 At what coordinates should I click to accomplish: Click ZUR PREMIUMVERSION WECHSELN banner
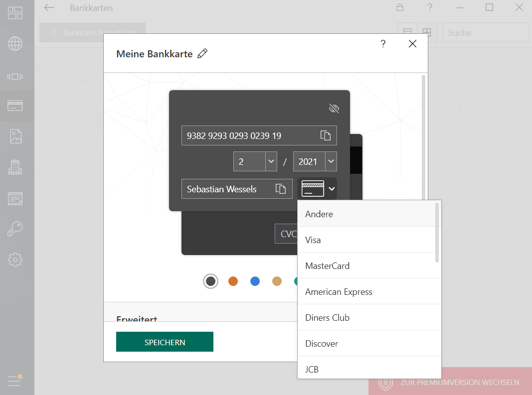(x=450, y=382)
